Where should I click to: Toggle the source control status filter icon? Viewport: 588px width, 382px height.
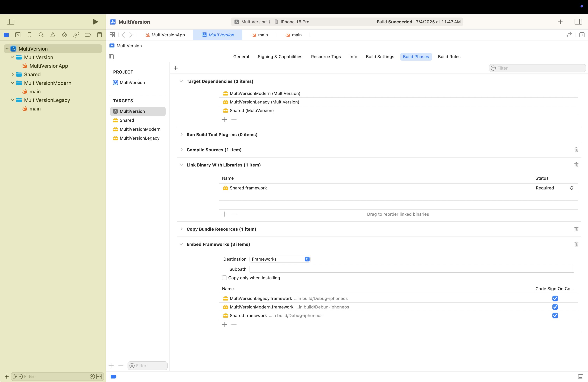[99, 376]
